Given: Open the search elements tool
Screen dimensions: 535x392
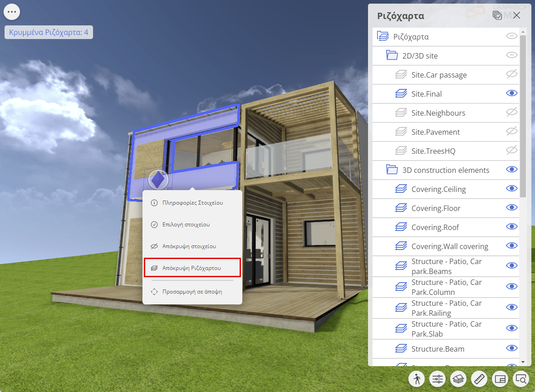Looking at the screenshot, I should click(521, 379).
